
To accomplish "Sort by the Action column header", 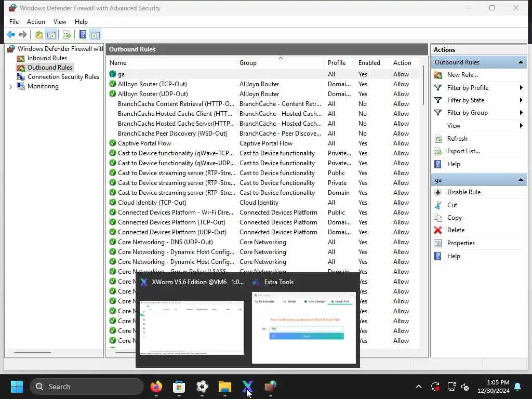I will (404, 63).
